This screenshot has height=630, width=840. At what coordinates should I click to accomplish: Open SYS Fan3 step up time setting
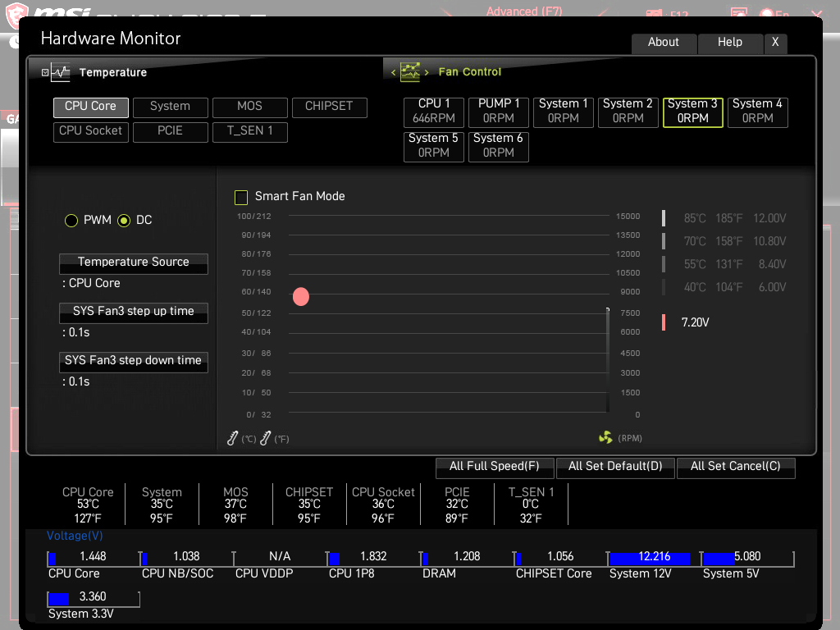(134, 313)
